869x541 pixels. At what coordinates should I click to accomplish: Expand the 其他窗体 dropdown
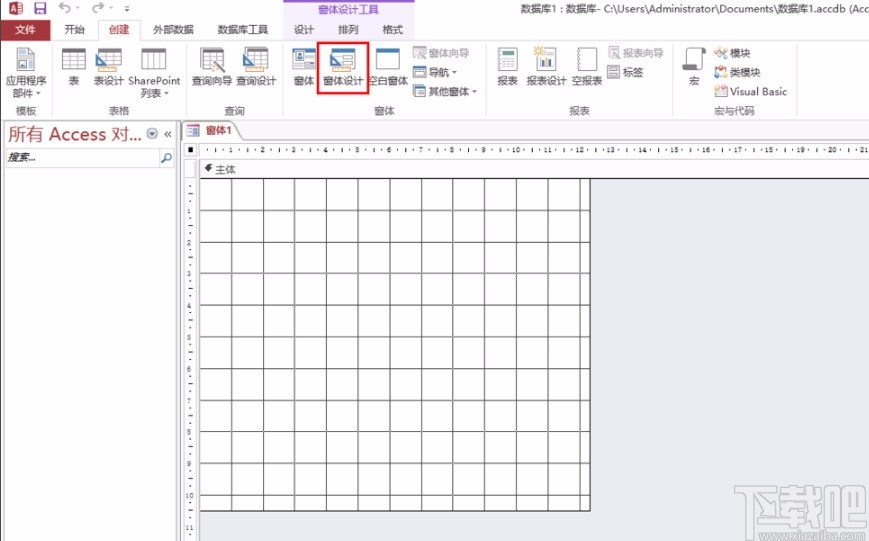point(445,91)
